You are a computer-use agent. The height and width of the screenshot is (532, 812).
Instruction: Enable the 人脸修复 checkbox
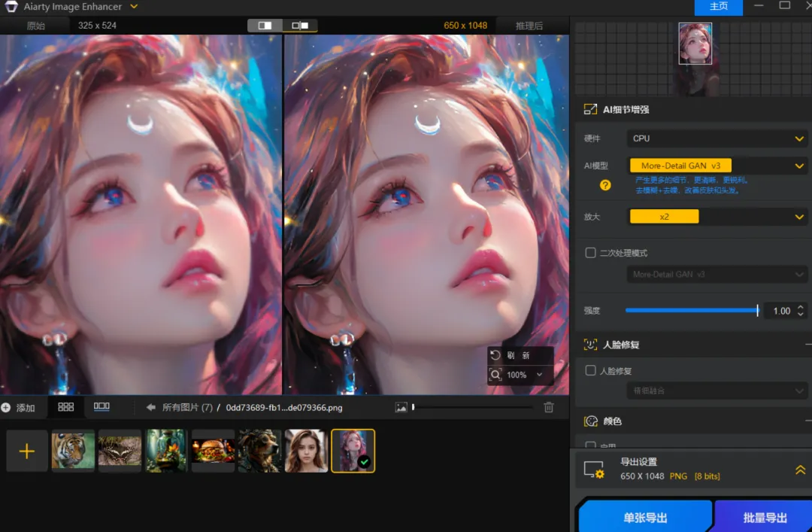(590, 370)
